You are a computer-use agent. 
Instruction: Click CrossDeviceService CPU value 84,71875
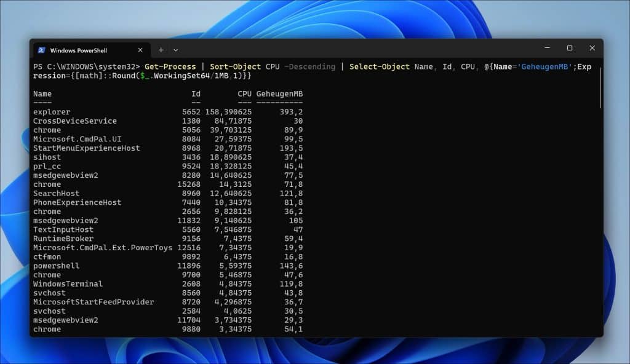coord(233,121)
